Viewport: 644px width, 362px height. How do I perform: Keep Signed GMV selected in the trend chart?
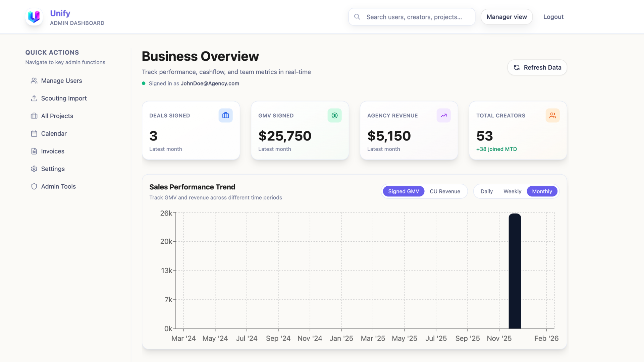pos(404,191)
